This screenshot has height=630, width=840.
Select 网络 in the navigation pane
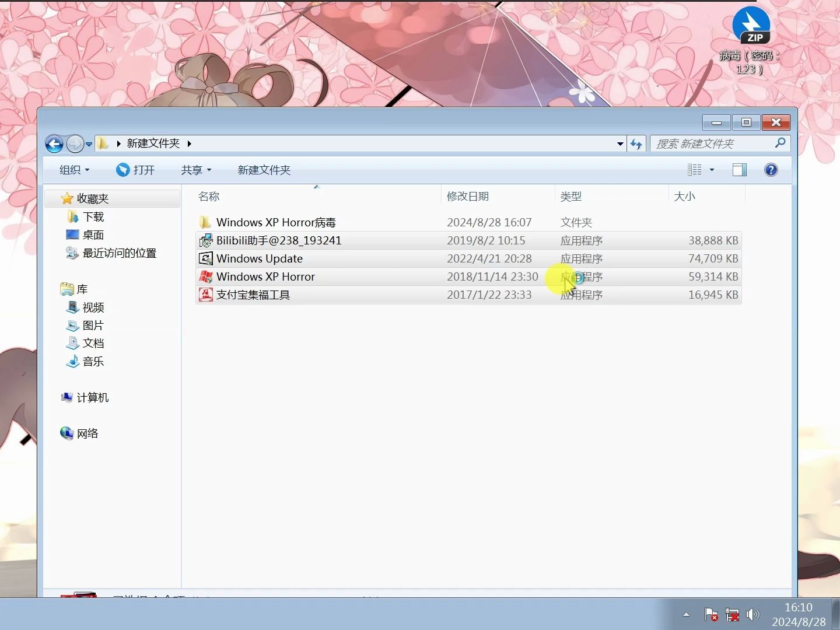87,434
